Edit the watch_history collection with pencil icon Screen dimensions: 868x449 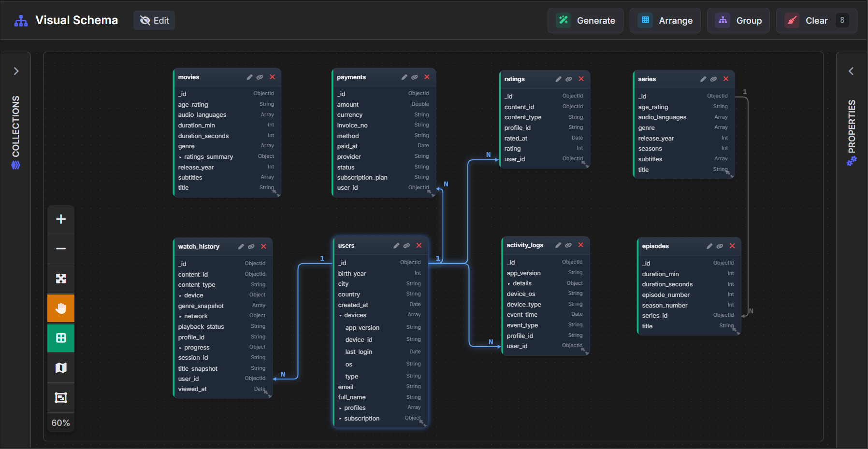(x=241, y=247)
